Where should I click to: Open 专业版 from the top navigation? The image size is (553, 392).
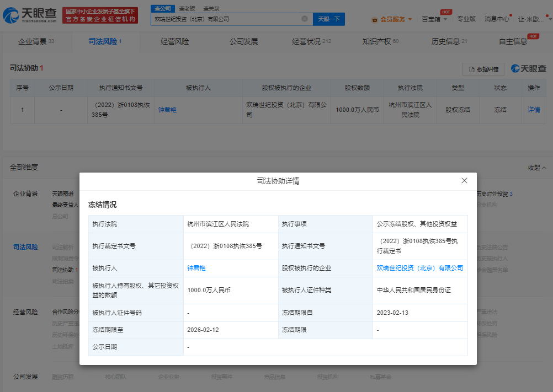pyautogui.click(x=467, y=19)
